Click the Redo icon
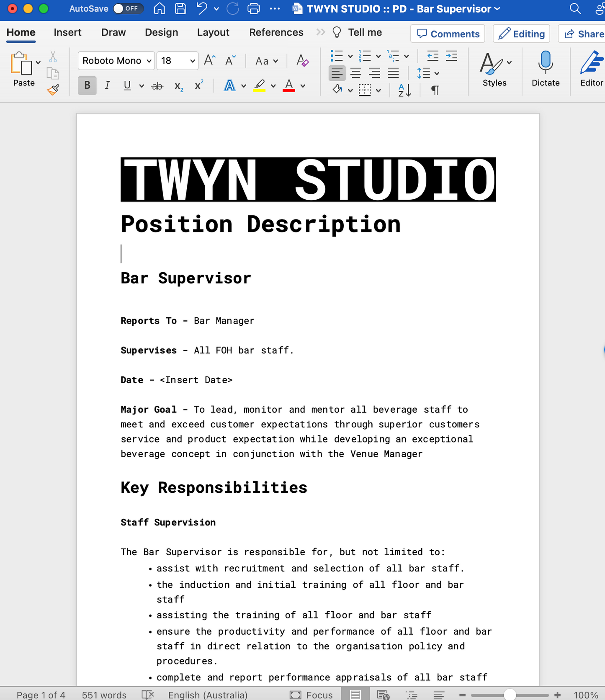This screenshot has height=700, width=605. click(x=233, y=8)
